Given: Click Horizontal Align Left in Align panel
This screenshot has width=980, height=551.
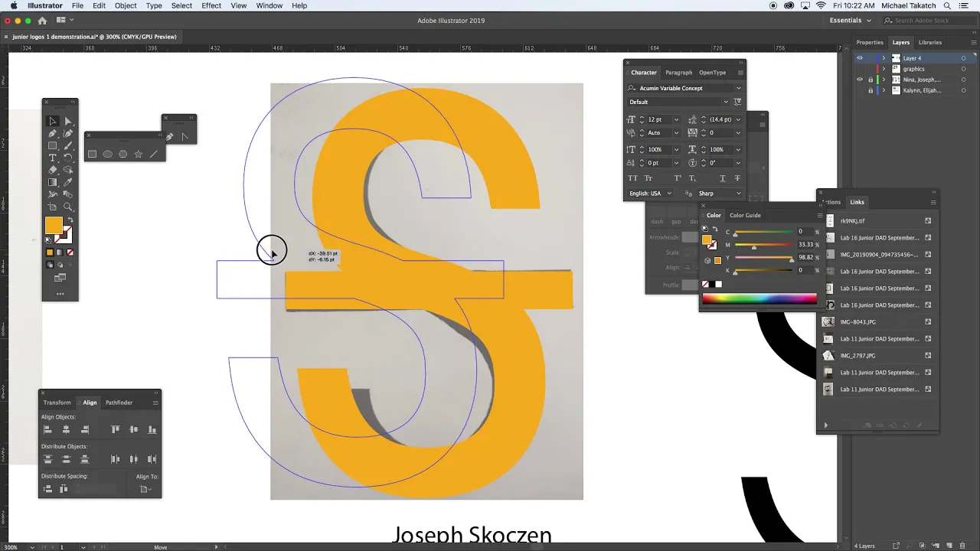Looking at the screenshot, I should pyautogui.click(x=47, y=430).
